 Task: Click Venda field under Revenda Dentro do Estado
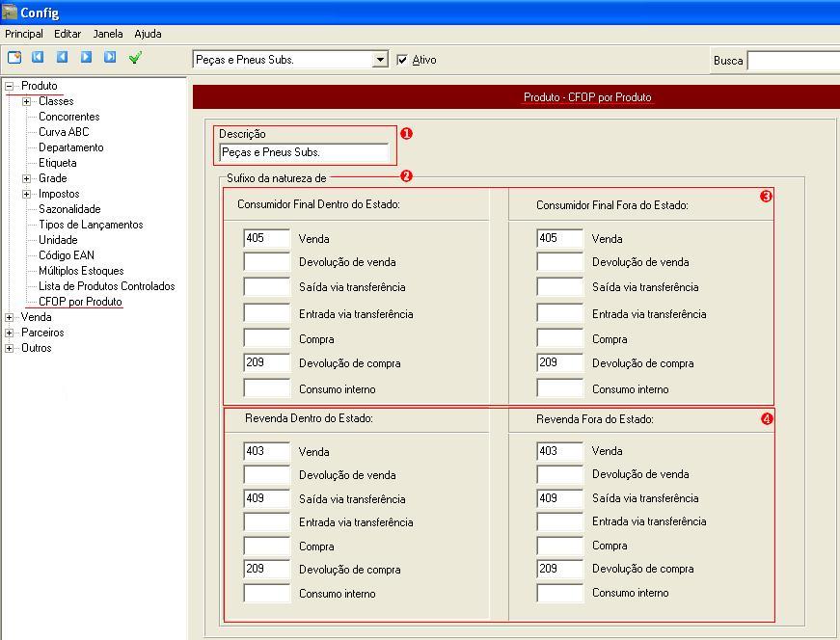[266, 451]
